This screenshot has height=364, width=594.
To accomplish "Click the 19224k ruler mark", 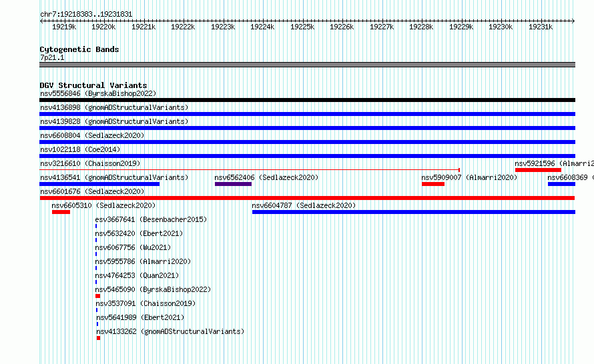I will [262, 27].
